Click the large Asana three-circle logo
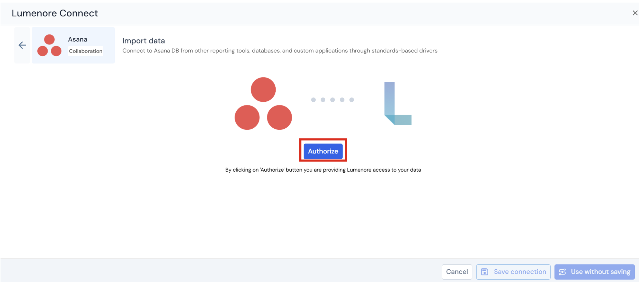The width and height of the screenshot is (644, 283). [x=263, y=103]
